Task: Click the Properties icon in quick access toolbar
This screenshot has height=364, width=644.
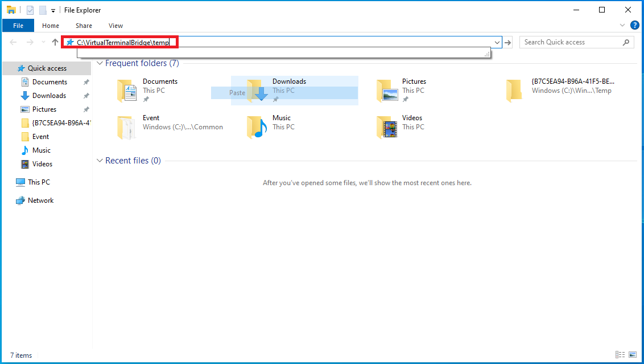Action: coord(30,10)
